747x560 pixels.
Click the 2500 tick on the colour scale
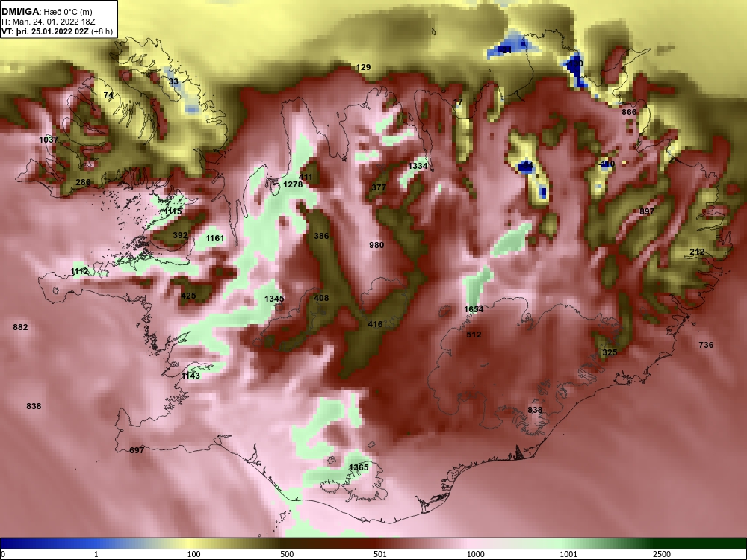[662, 554]
